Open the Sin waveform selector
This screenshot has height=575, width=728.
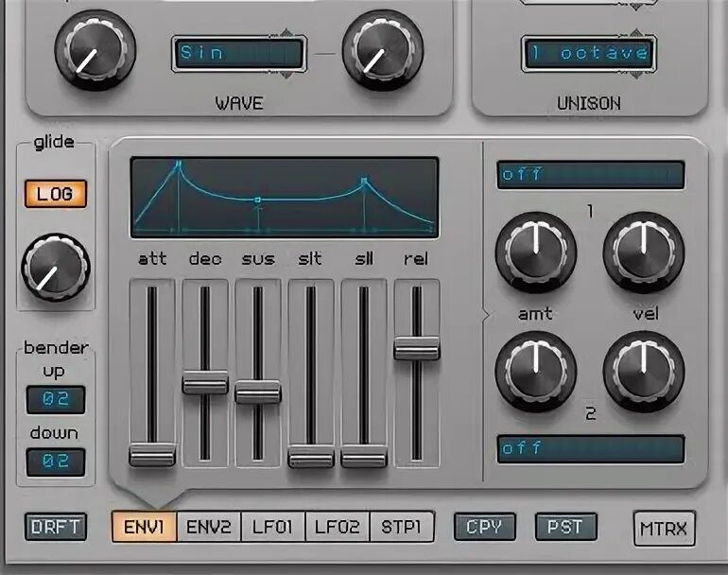[238, 53]
